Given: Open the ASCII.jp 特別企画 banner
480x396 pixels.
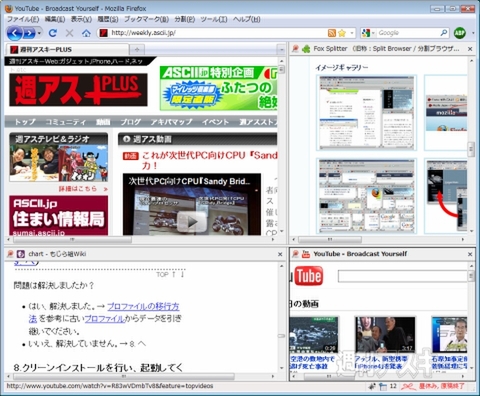Looking at the screenshot, I should click(x=218, y=88).
